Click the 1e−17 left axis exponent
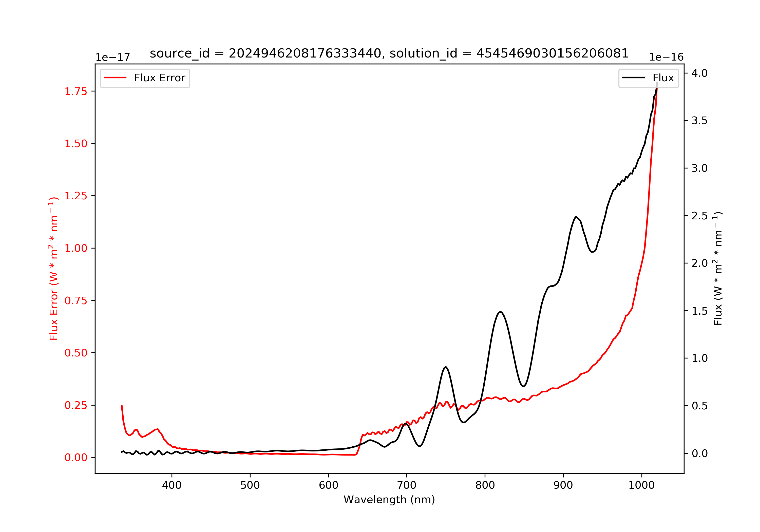The width and height of the screenshot is (760, 532). click(x=113, y=57)
